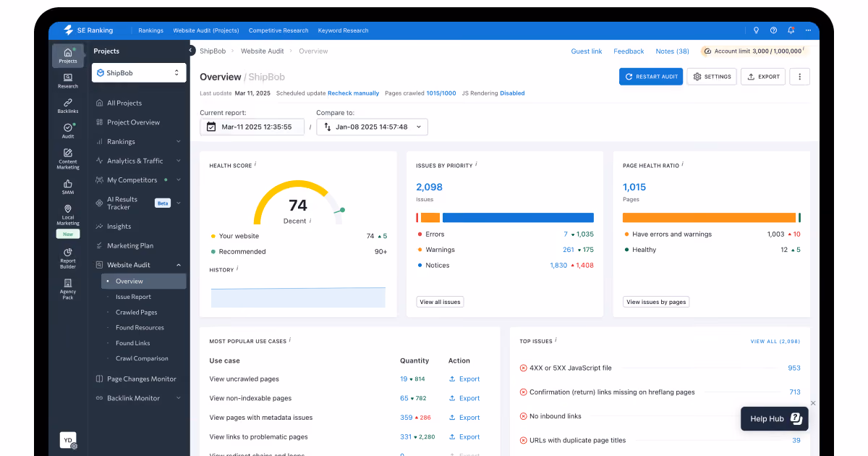Export the non-indexable pages use case

(464, 398)
